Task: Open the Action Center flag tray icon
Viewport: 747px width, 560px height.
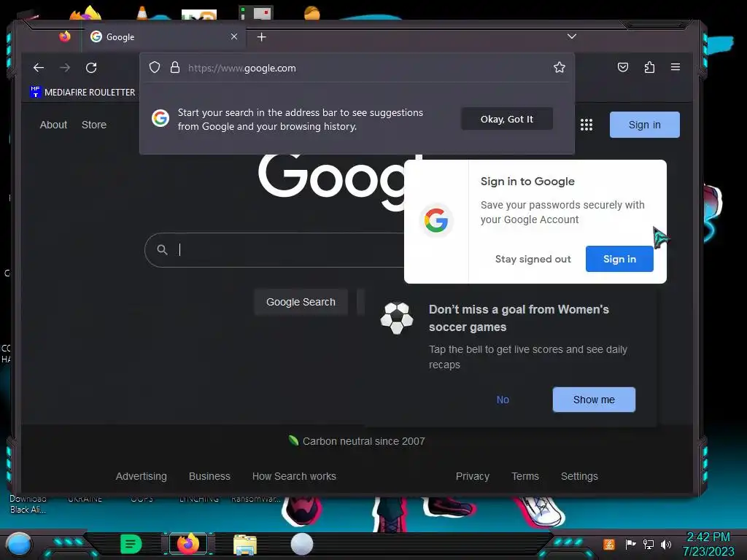Action: pyautogui.click(x=630, y=544)
